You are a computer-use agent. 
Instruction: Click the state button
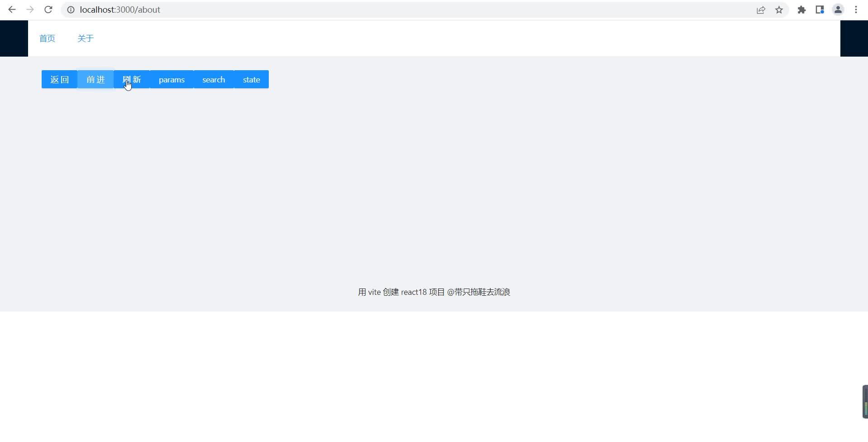[251, 79]
